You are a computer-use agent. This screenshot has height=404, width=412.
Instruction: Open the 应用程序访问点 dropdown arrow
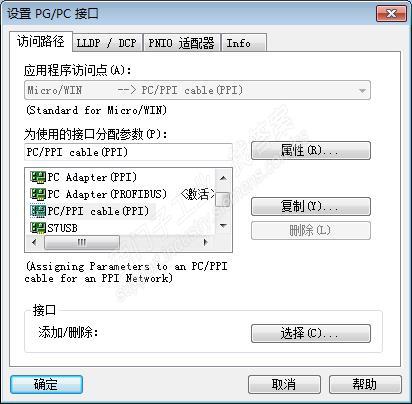pos(362,90)
